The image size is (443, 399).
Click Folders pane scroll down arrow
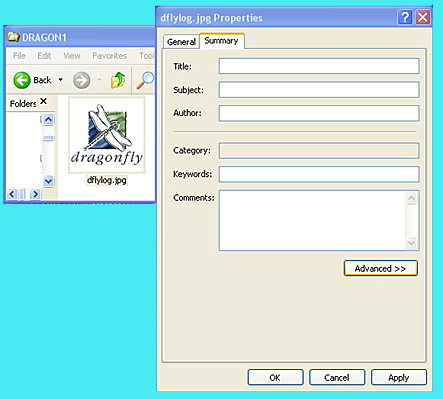pos(49,181)
